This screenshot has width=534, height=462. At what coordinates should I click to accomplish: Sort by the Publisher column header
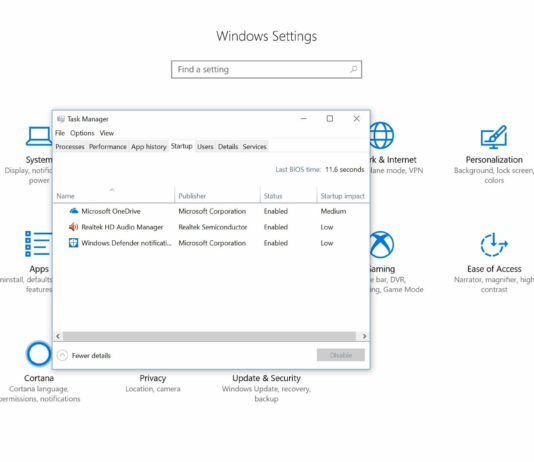point(217,196)
